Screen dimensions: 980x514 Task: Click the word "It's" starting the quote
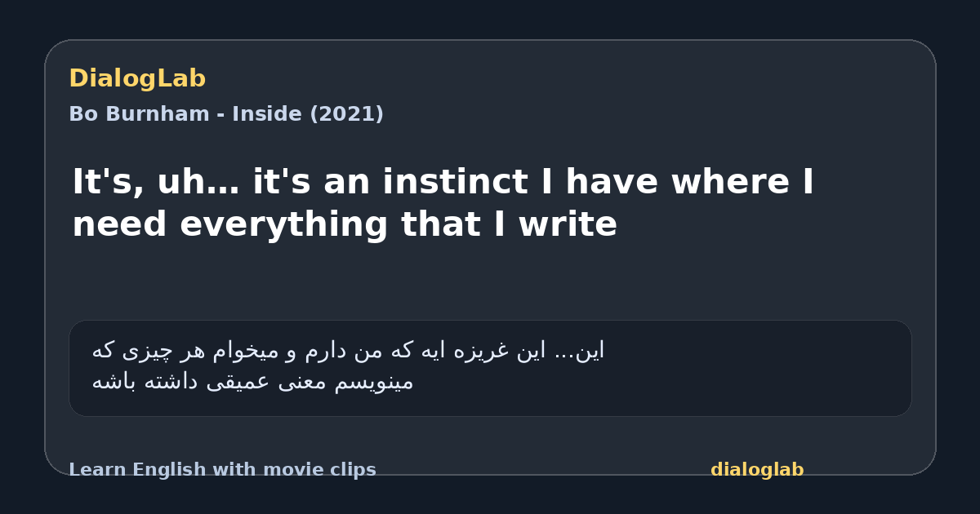point(108,182)
